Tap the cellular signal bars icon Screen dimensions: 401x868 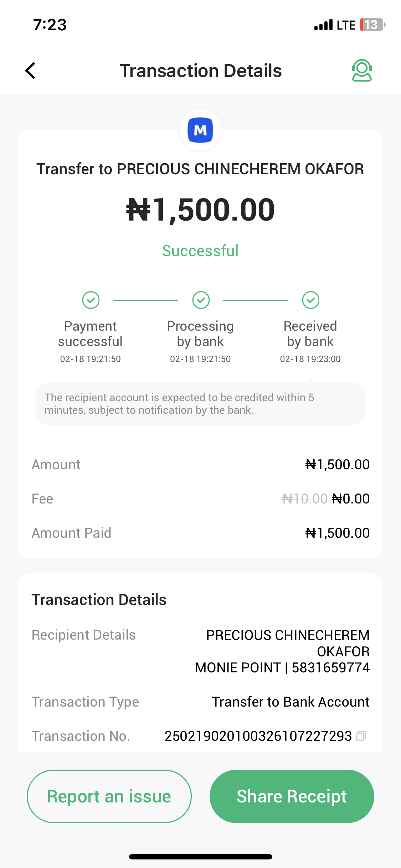(x=323, y=25)
